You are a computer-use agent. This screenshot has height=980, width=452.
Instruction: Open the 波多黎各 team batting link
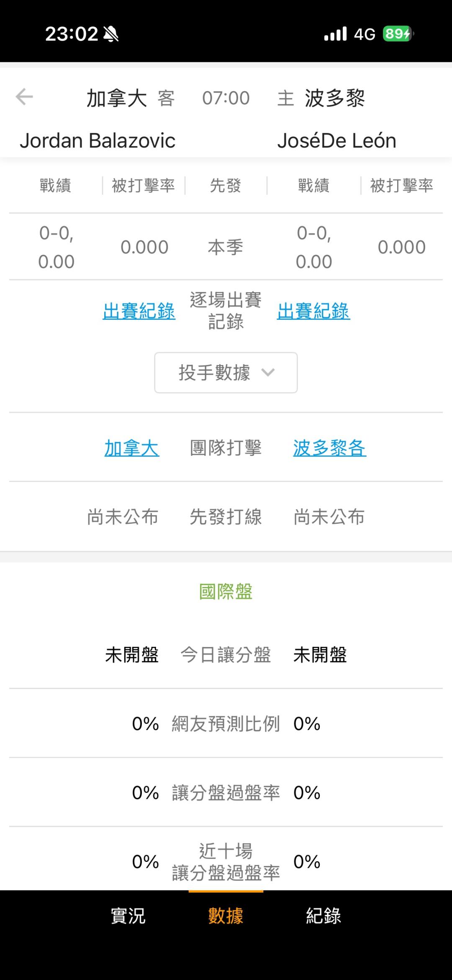pos(329,448)
